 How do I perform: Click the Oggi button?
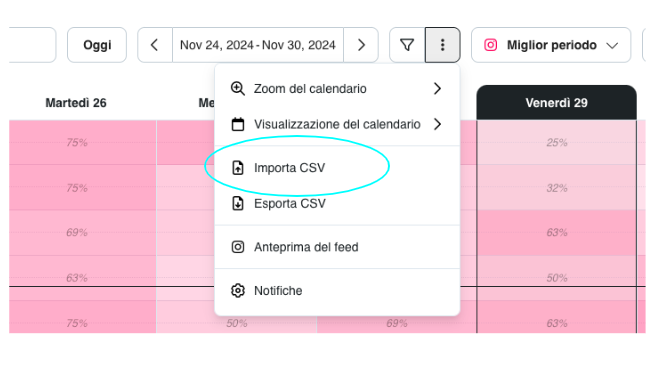point(97,45)
